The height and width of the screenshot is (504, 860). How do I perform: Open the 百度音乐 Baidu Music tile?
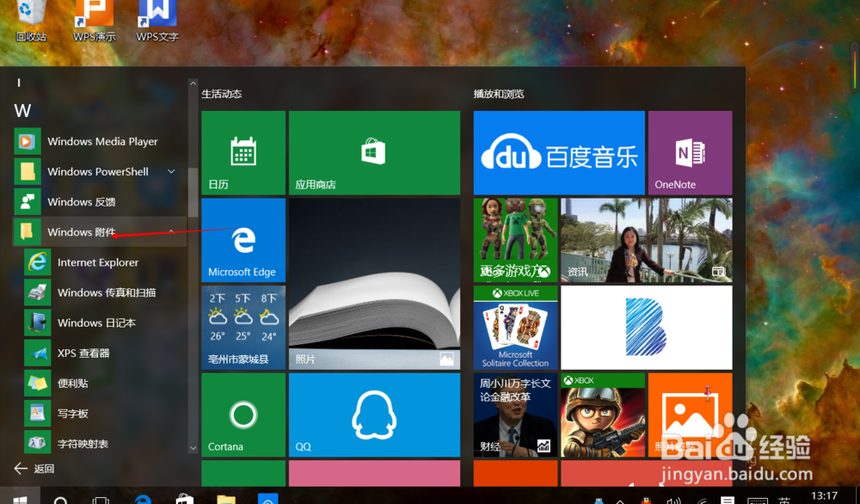pos(559,152)
